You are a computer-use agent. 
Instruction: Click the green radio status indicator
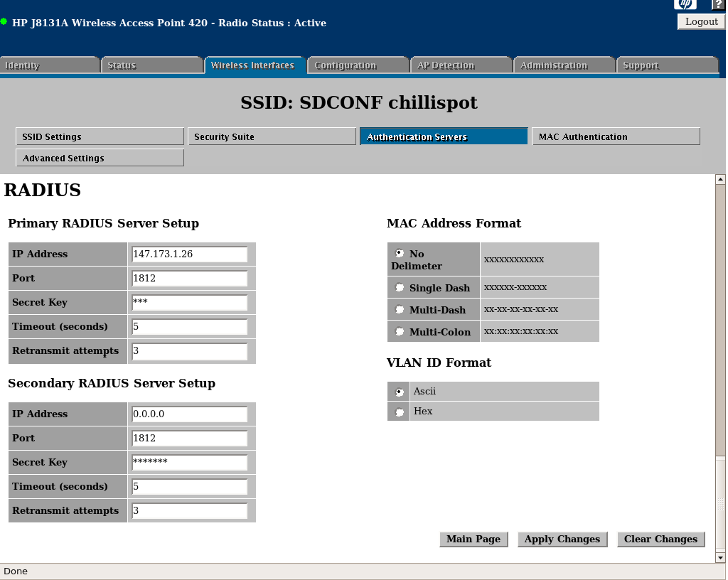pyautogui.click(x=4, y=22)
